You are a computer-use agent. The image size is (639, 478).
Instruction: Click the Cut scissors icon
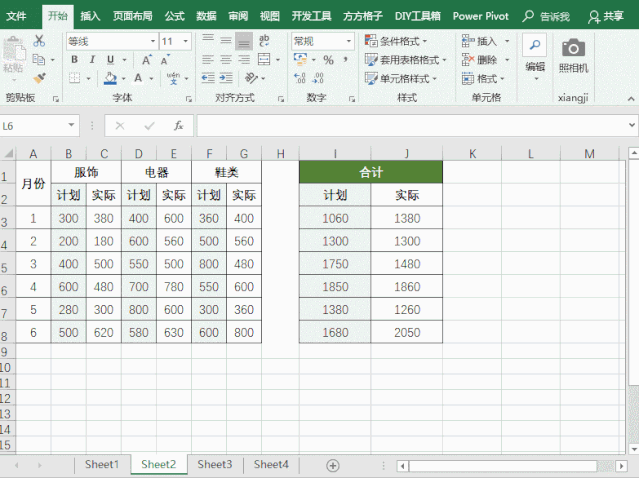pyautogui.click(x=39, y=41)
